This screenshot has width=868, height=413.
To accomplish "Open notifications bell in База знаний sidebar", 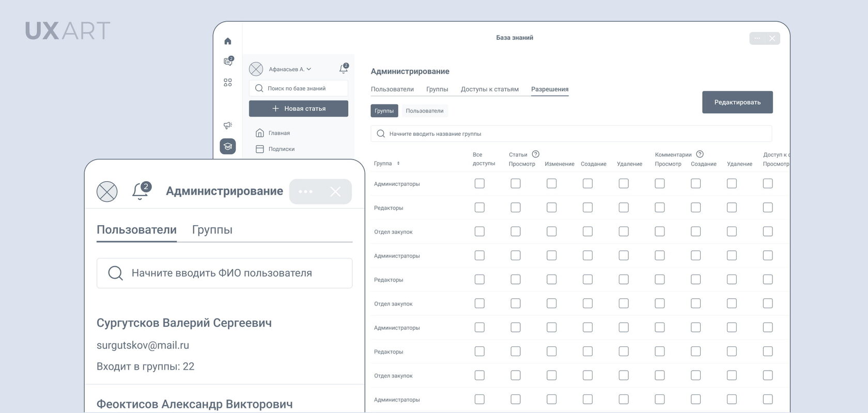I will click(344, 69).
